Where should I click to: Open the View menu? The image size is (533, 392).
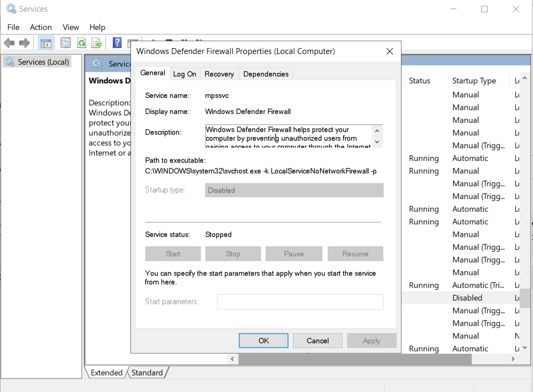click(x=71, y=27)
